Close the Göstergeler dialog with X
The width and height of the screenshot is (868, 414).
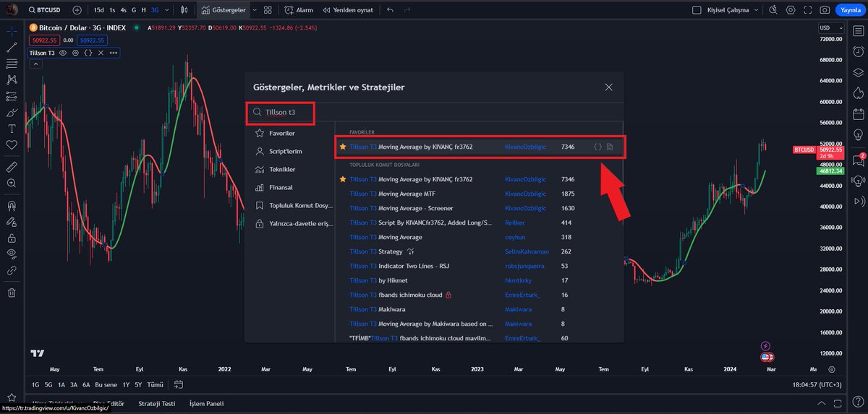click(608, 87)
